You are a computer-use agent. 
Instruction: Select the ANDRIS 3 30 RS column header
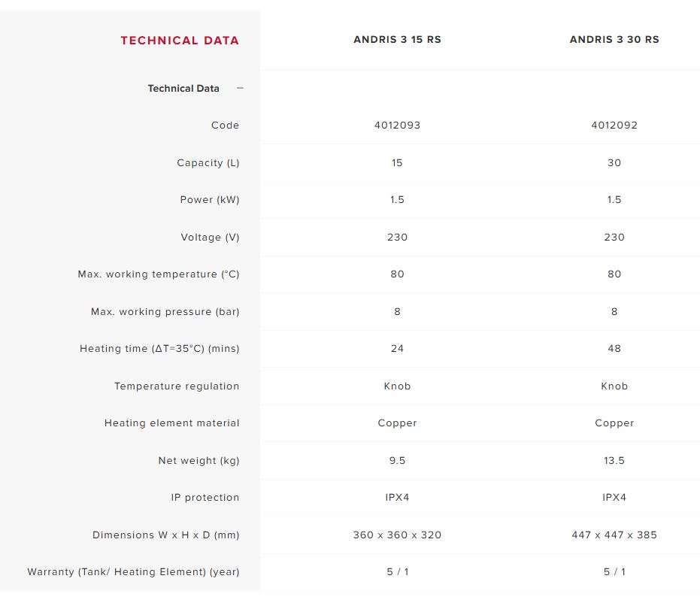tap(614, 39)
